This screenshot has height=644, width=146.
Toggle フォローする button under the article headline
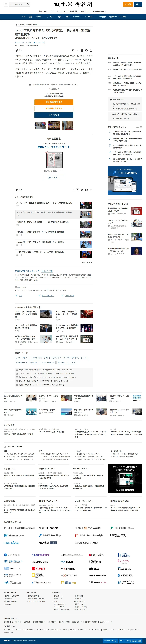coord(39,43)
